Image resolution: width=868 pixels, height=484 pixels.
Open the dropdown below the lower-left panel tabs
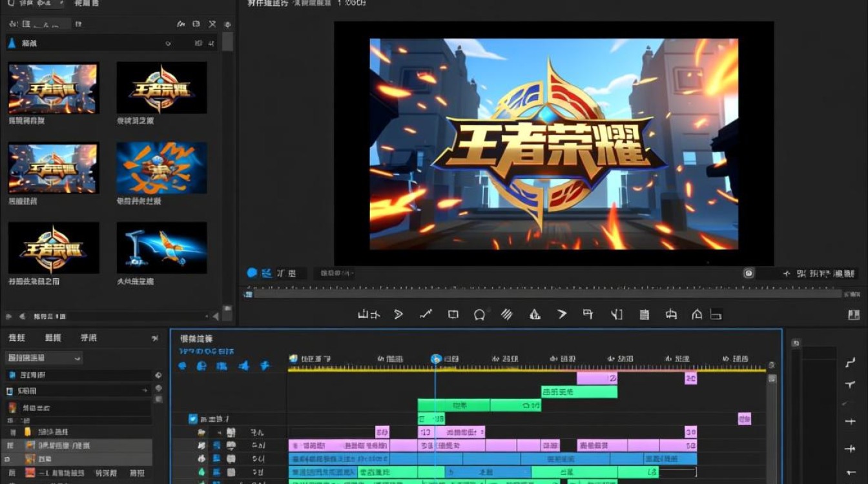44,358
